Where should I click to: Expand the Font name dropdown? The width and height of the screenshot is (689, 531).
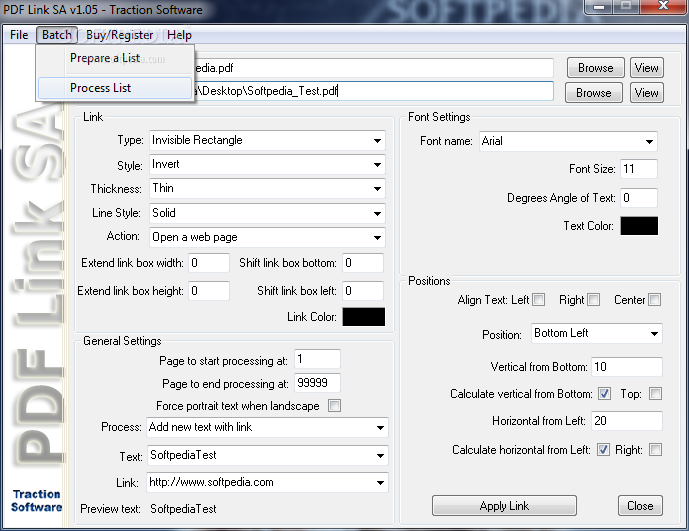coord(649,142)
